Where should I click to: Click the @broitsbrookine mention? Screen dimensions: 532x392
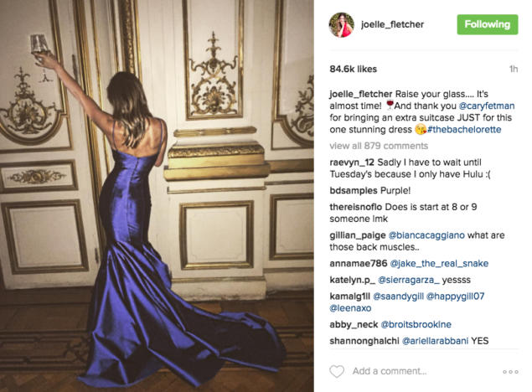click(x=416, y=324)
